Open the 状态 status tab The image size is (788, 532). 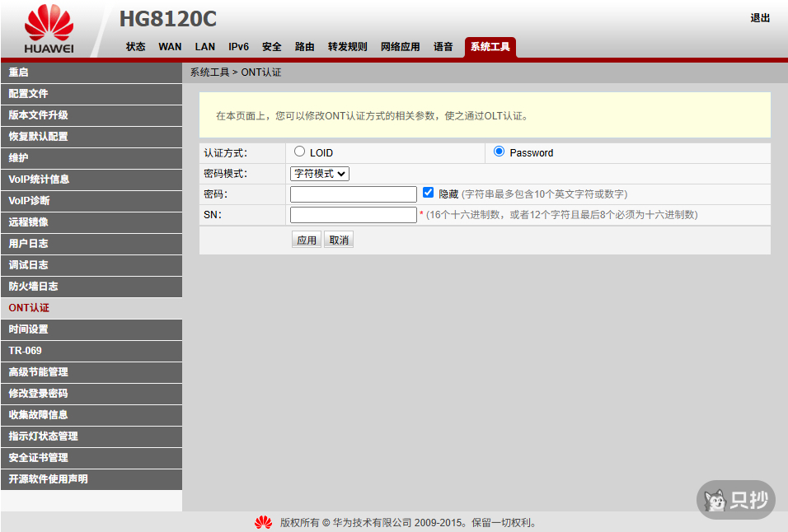[x=135, y=47]
